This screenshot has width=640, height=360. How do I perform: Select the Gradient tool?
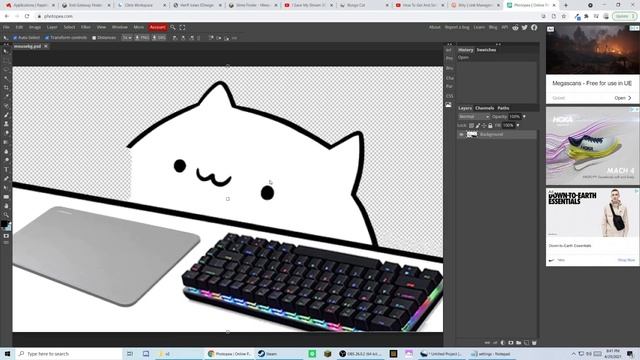(6, 142)
